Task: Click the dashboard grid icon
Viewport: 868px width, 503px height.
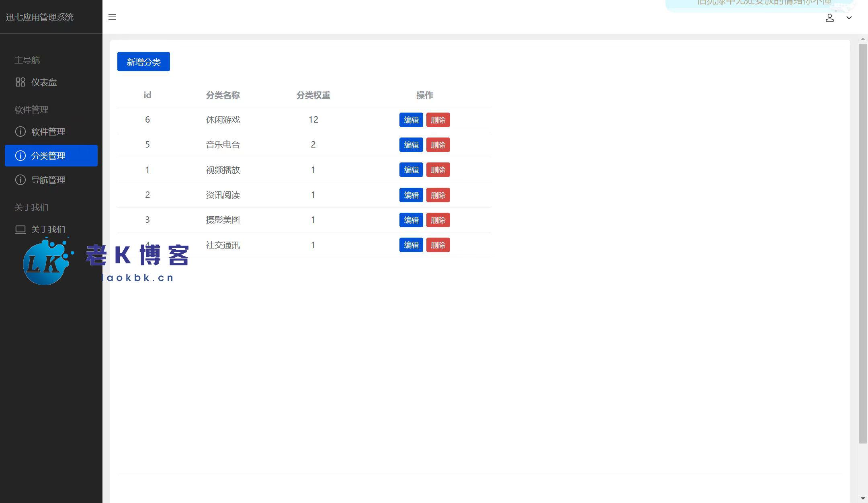Action: [x=20, y=82]
